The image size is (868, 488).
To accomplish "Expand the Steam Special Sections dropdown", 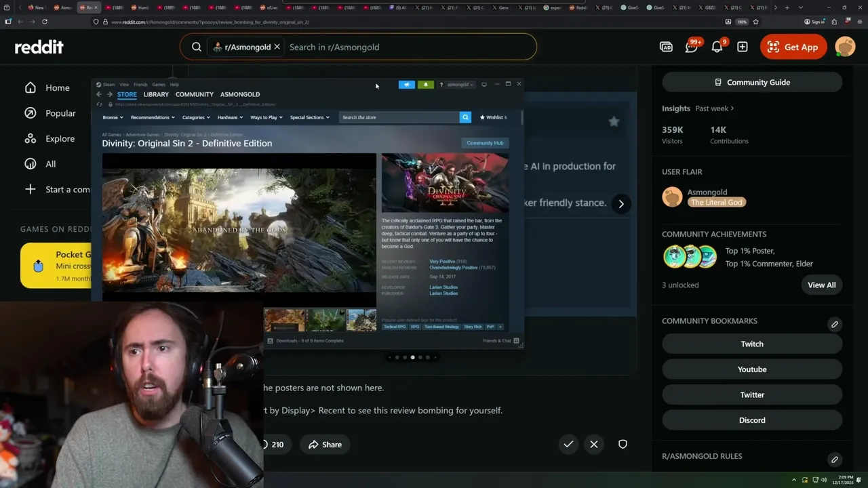I will tap(309, 117).
